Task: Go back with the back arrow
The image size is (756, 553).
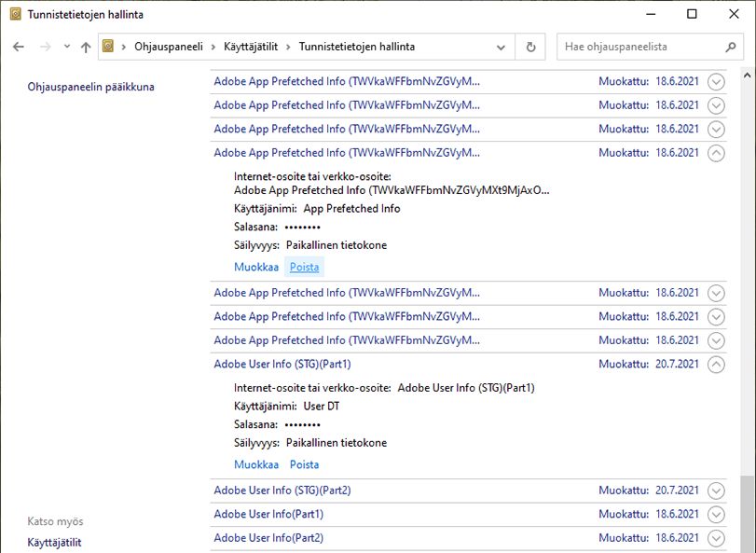Action: (x=19, y=47)
